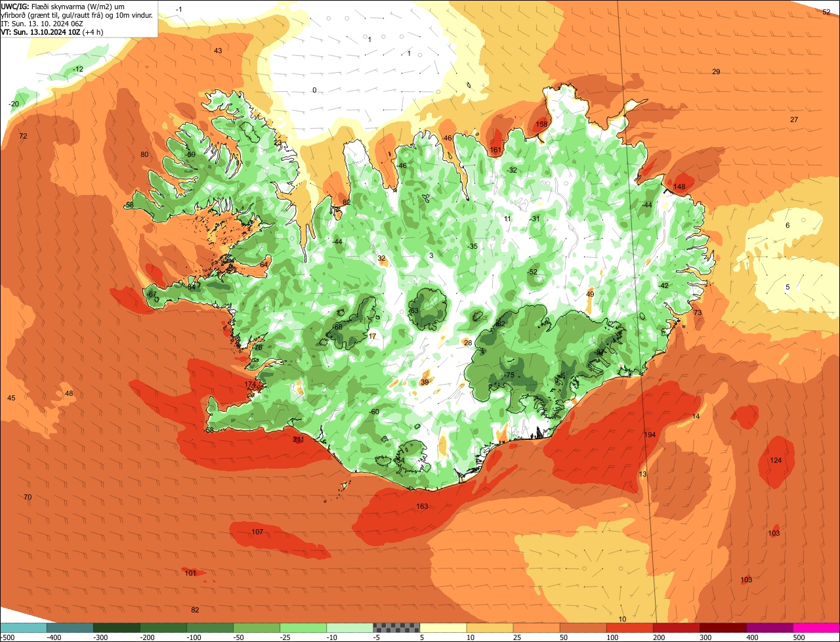
Task: Select the map value '163' south of the coast
Action: [x=422, y=506]
